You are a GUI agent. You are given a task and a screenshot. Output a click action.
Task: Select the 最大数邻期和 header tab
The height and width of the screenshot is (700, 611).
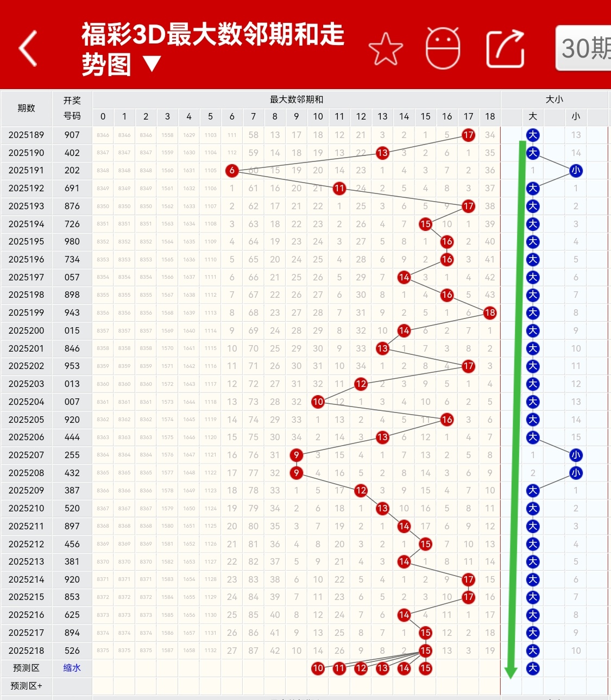297,99
